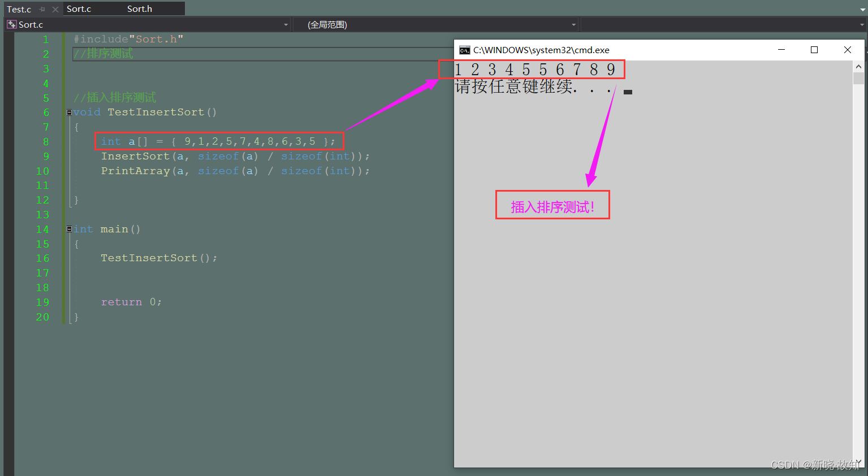Click the console scrollbar thumb
Viewport: 868px width, 476px height.
click(x=858, y=78)
